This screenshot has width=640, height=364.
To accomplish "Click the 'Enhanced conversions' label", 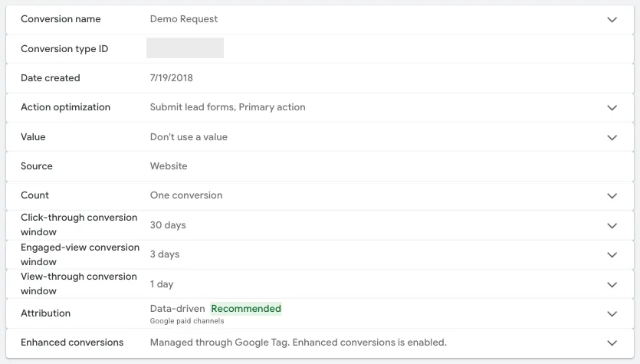I will point(72,343).
